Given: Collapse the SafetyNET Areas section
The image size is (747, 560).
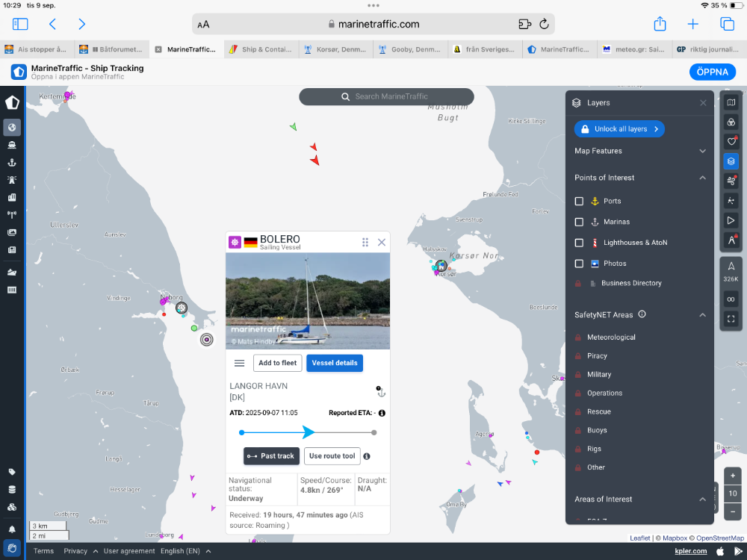Looking at the screenshot, I should pyautogui.click(x=702, y=315).
